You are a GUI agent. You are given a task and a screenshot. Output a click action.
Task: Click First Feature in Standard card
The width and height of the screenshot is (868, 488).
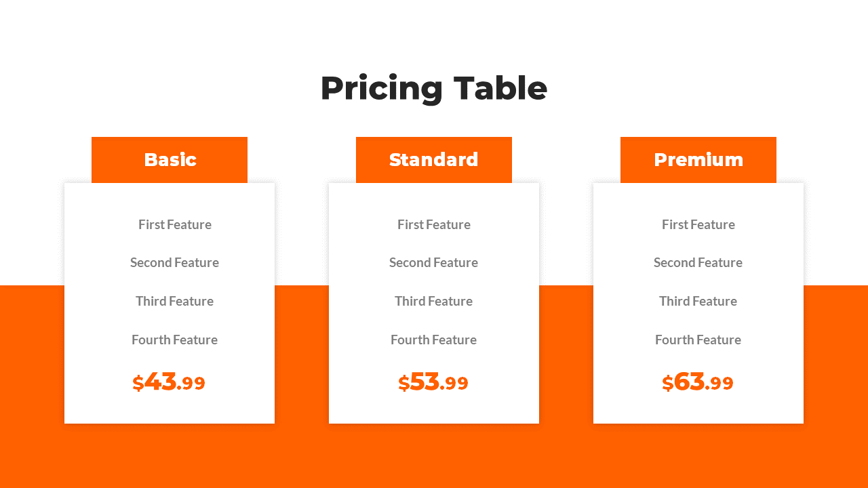tap(434, 224)
